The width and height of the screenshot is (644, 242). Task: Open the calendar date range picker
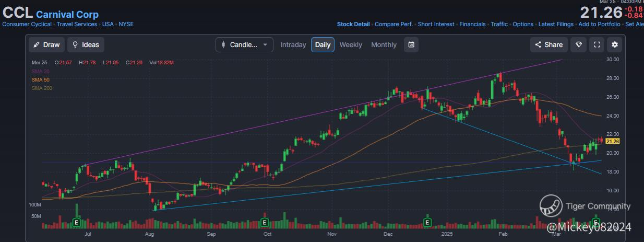tap(411, 45)
